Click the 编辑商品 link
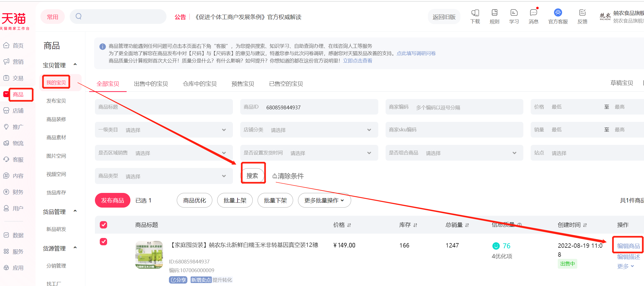644x286 pixels. click(x=629, y=246)
